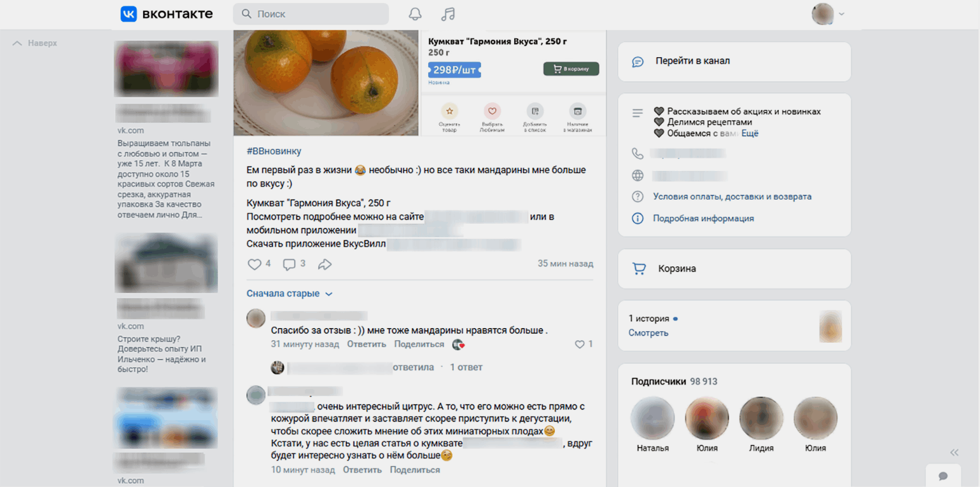Watch the story via 'Смотреть'
Image resolution: width=980 pixels, height=487 pixels.
[x=648, y=333]
